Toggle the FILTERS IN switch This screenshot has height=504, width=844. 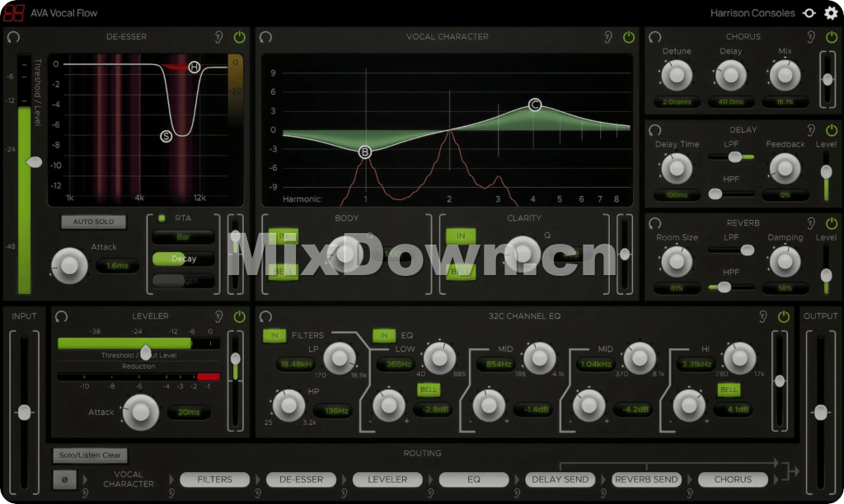[274, 336]
